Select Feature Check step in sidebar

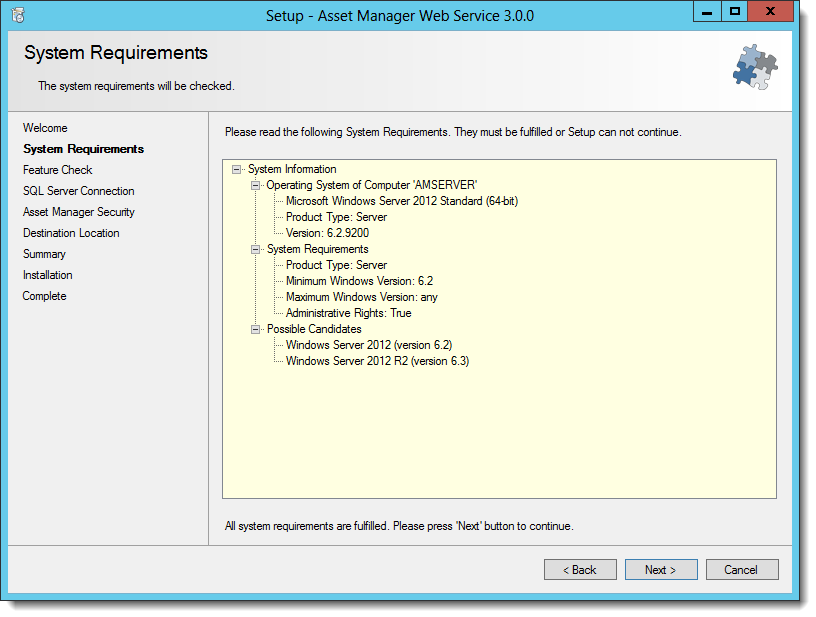pos(57,170)
